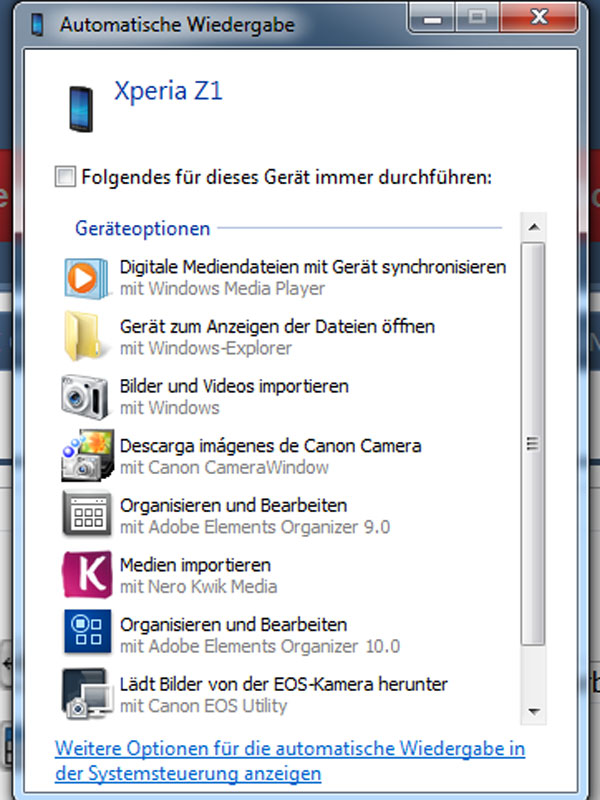Screen dimensions: 600x800
Task: Click the Xperia Z1 phone device icon
Action: pos(81,108)
